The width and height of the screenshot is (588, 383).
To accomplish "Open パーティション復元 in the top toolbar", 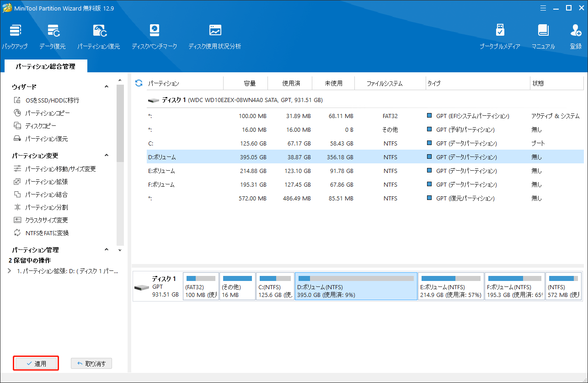I will point(98,37).
